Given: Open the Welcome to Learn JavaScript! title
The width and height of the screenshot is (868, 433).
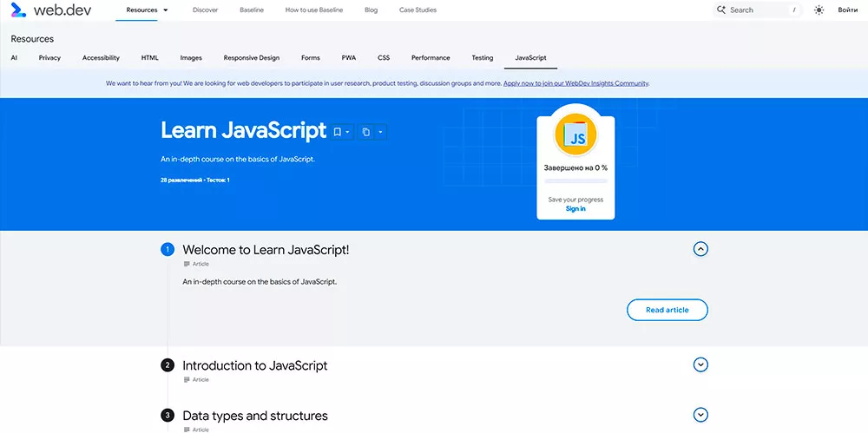Looking at the screenshot, I should click(x=266, y=250).
